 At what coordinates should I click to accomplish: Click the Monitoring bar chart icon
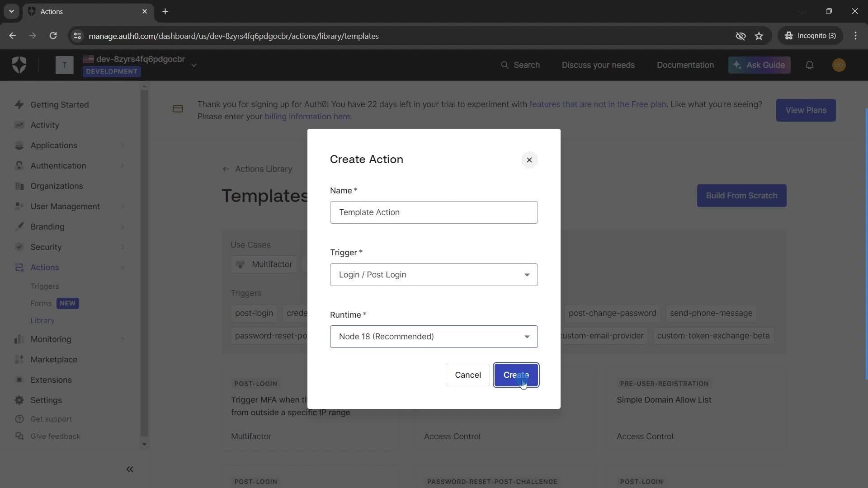pos(19,339)
